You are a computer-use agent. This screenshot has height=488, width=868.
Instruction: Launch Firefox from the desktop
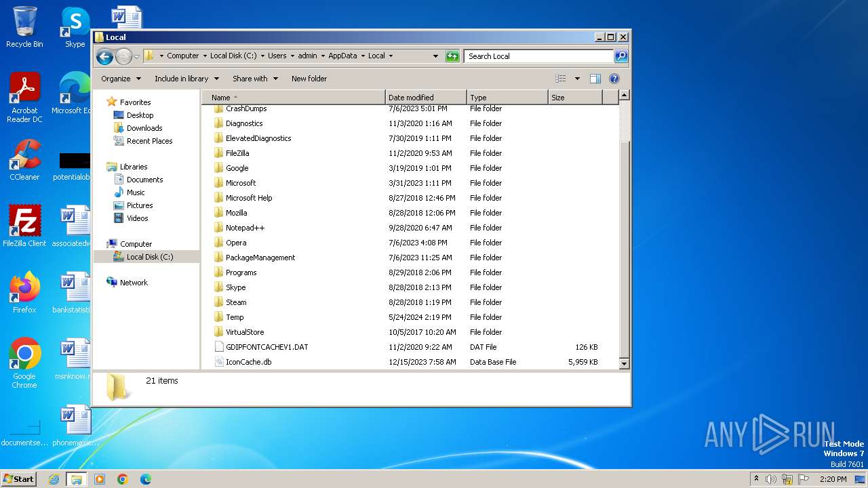tap(24, 293)
